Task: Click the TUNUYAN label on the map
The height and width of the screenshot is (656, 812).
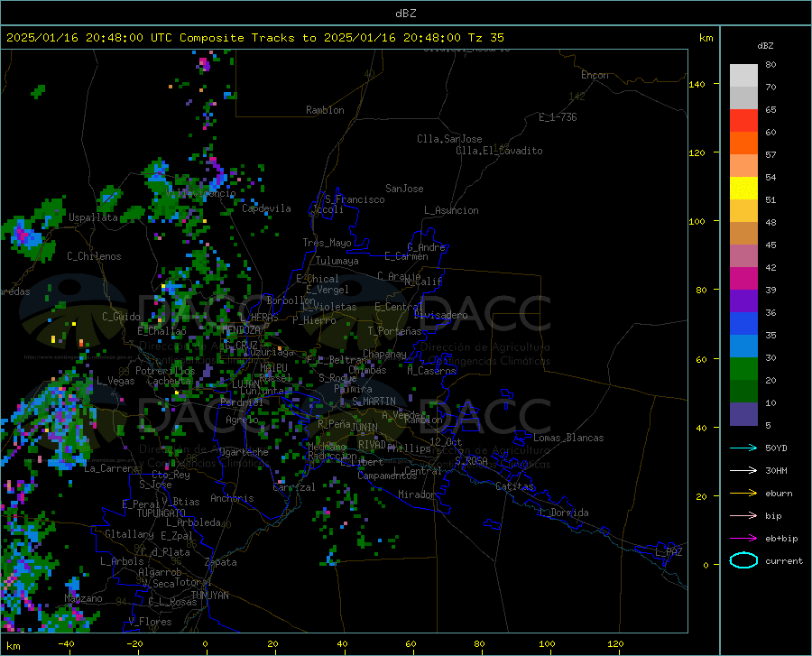Action: [209, 595]
